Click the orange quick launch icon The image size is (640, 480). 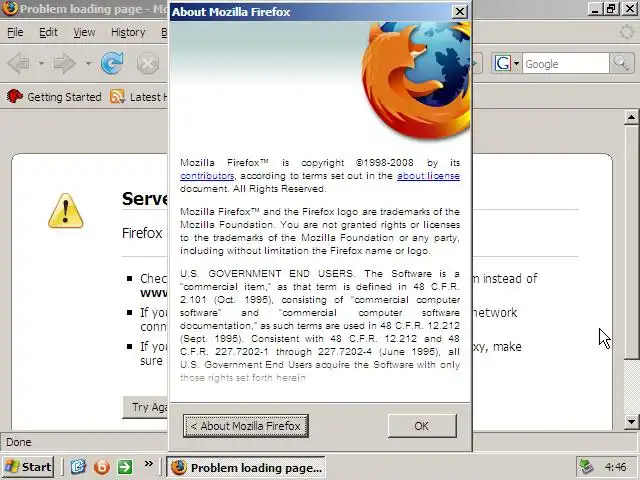(x=102, y=467)
